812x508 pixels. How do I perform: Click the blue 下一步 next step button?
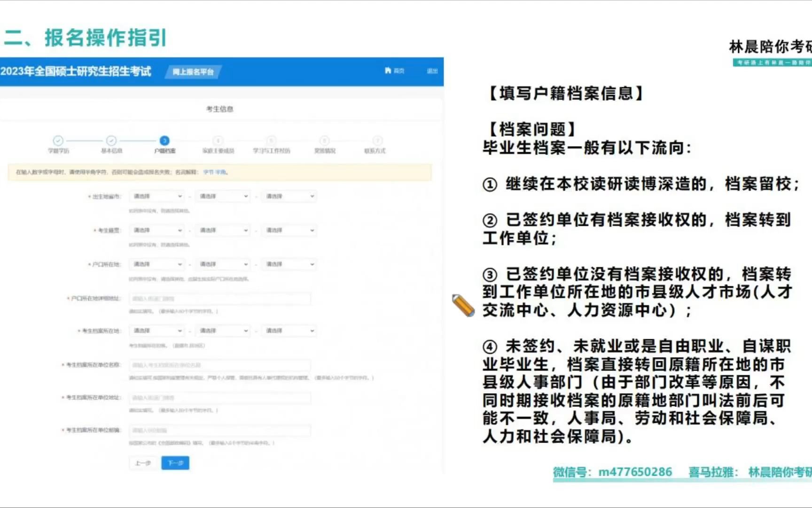(175, 463)
